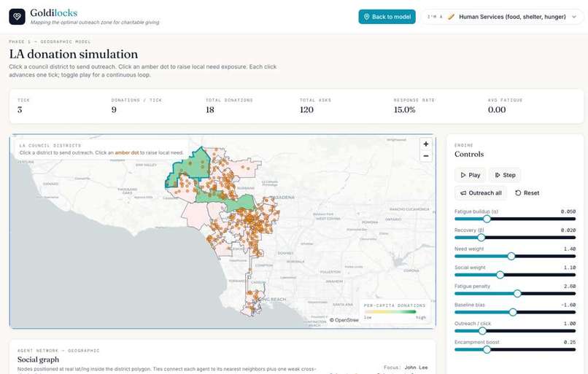Adjust the Fatigue penalty slider handle
The width and height of the screenshot is (588, 374).
pos(517,293)
